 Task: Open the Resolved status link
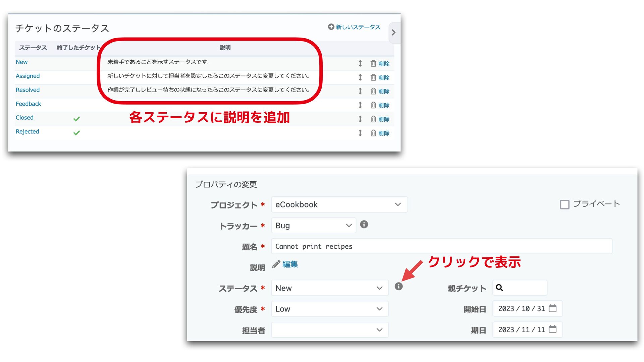click(28, 90)
